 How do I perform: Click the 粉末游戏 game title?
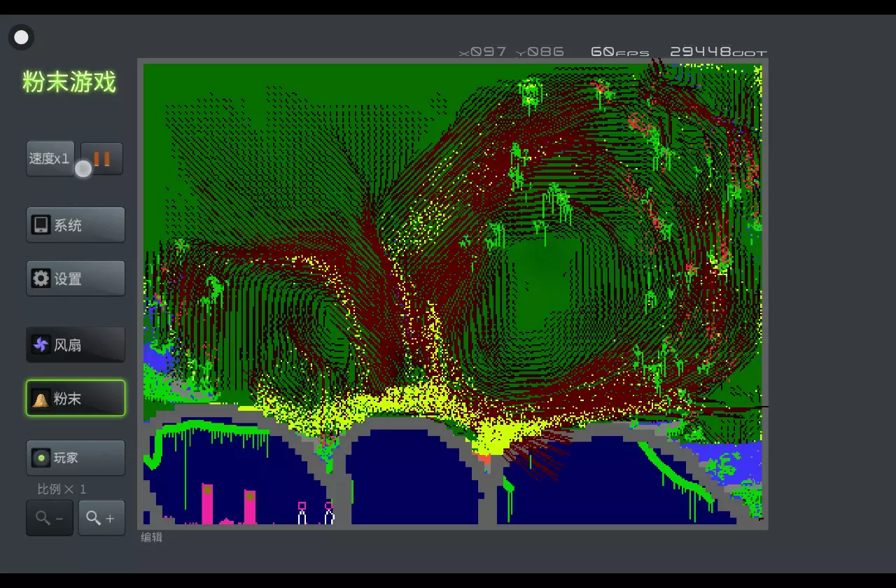[69, 82]
